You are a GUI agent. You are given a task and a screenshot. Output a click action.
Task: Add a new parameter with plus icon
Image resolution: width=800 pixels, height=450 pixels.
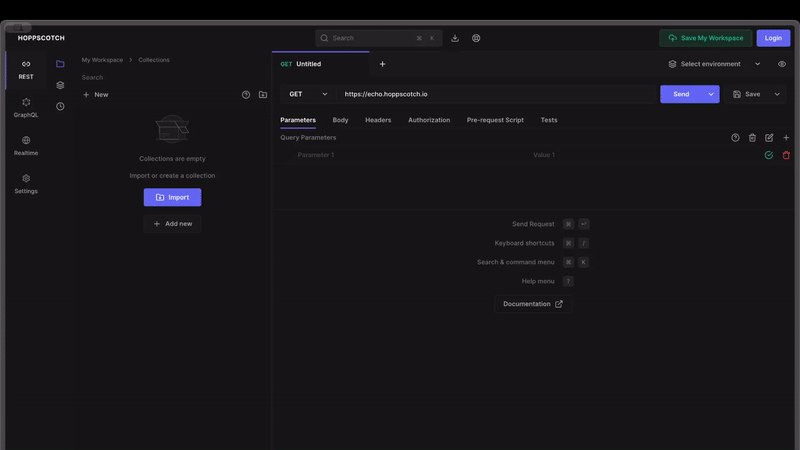click(786, 138)
